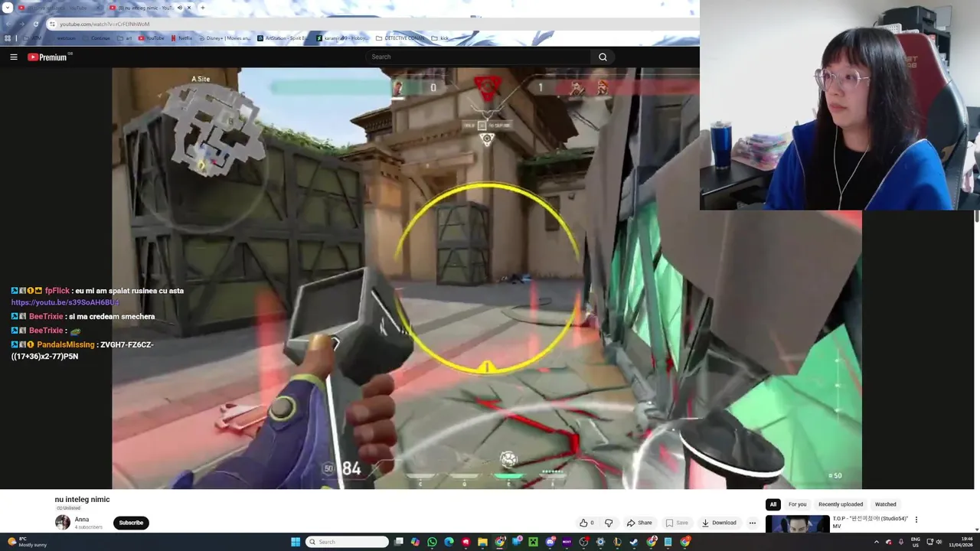The width and height of the screenshot is (980, 551).
Task: Switch to the first YouTube browser tab
Action: pos(60,8)
